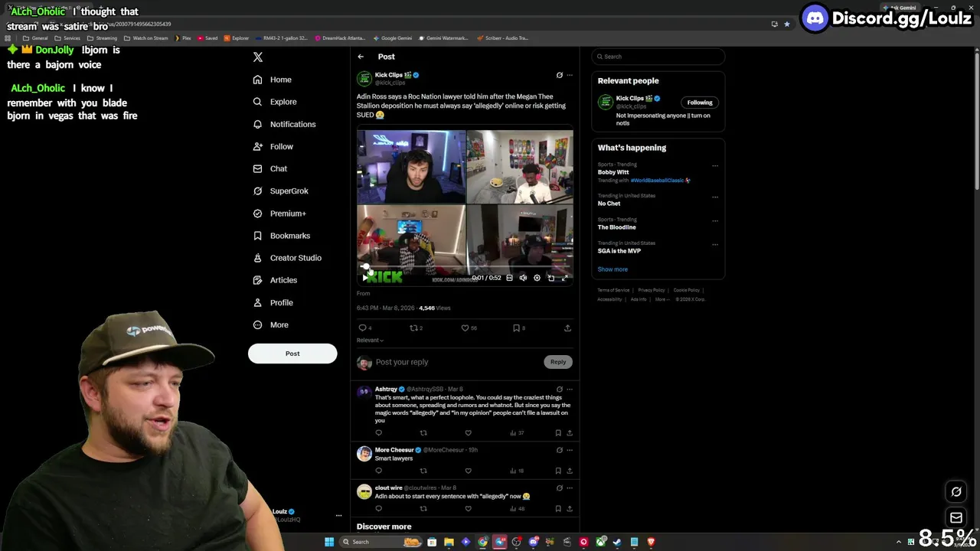Click the Post your reply field
This screenshot has width=980, height=551.
point(458,362)
